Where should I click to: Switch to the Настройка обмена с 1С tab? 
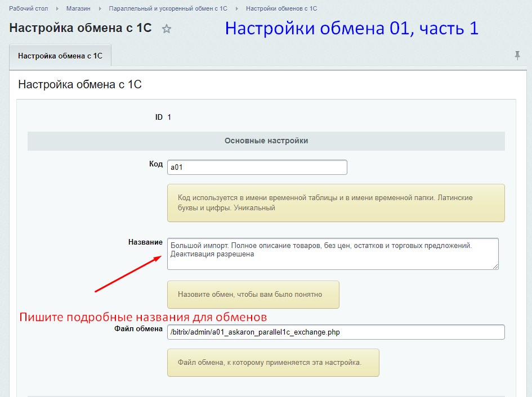pyautogui.click(x=60, y=56)
